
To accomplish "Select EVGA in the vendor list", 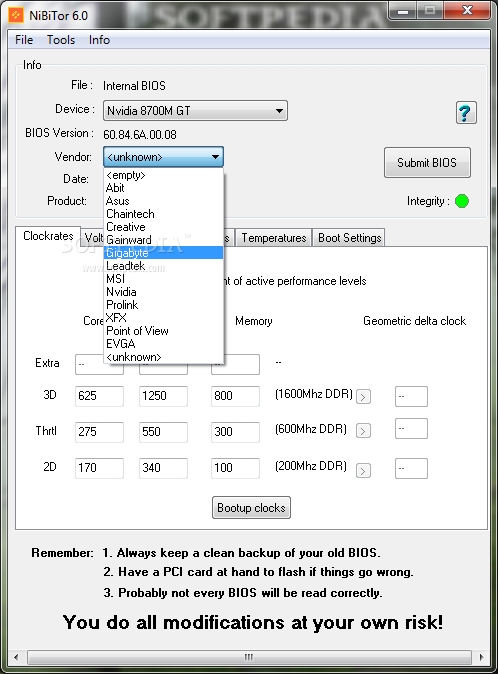I will click(163, 343).
